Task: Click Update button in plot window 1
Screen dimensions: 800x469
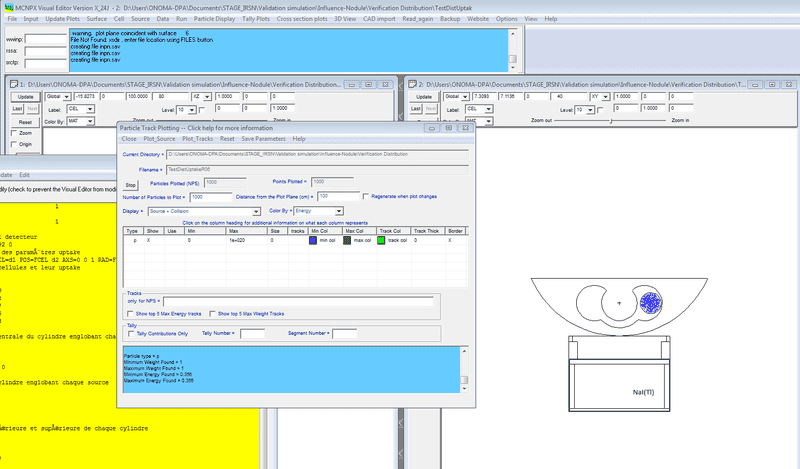Action: point(24,95)
